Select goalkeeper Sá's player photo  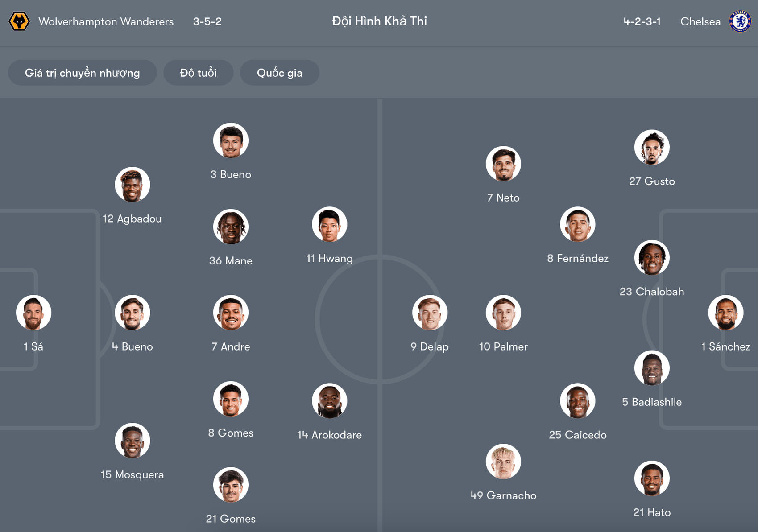click(33, 312)
